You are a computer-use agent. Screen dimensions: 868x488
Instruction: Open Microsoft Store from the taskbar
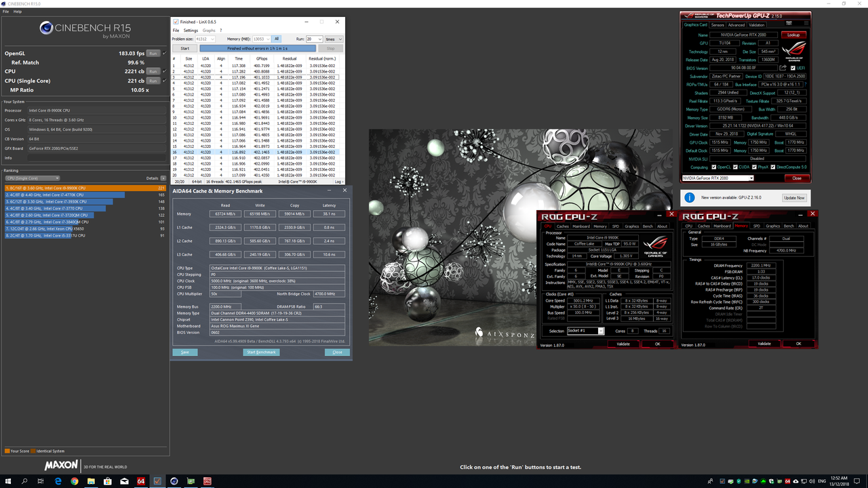point(108,481)
